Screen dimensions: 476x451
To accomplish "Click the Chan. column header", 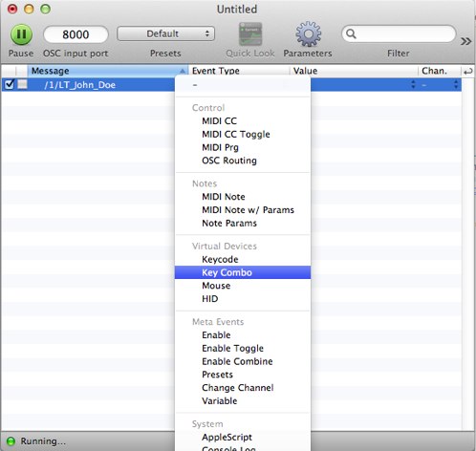I will (440, 71).
